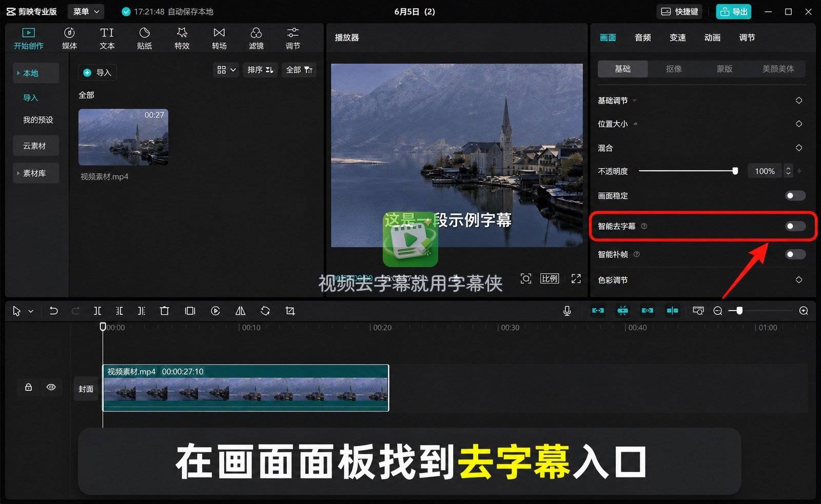Viewport: 821px width, 504px height.
Task: Click the 导入 import button with plus
Action: click(x=97, y=72)
